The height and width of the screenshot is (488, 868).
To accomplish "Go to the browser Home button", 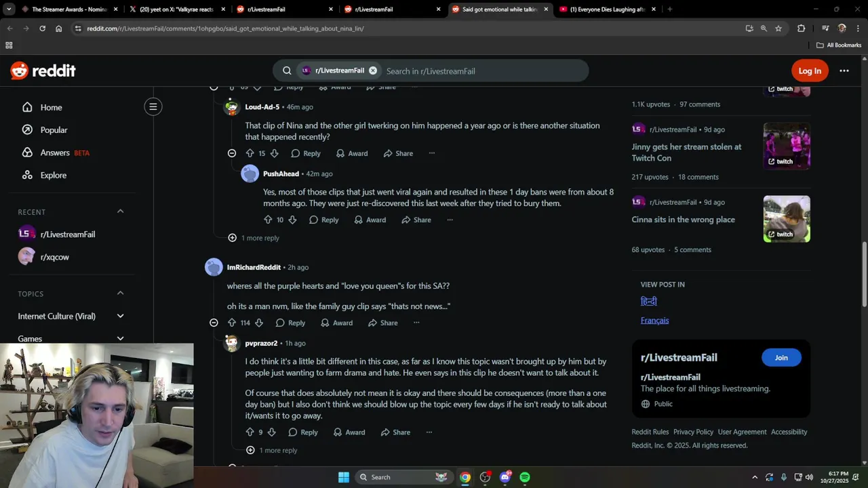I will click(59, 28).
